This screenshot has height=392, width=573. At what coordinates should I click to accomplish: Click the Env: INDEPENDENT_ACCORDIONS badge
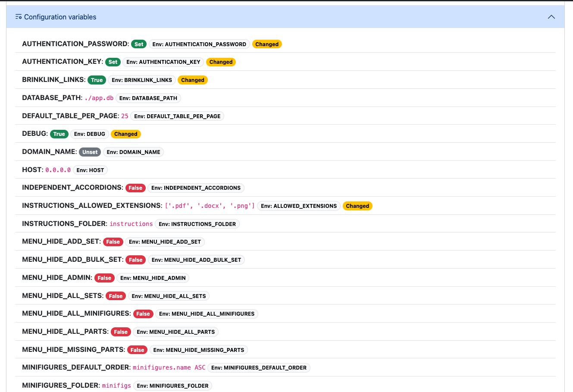[196, 188]
